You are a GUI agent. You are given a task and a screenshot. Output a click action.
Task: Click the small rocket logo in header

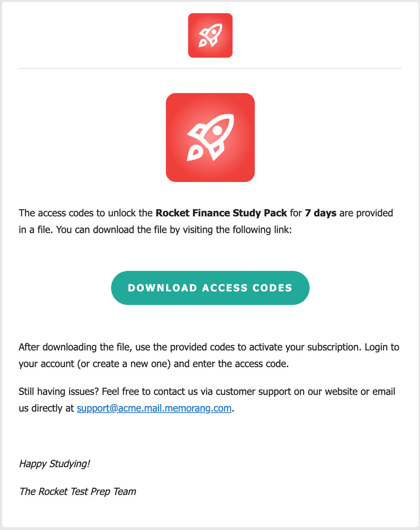point(210,35)
